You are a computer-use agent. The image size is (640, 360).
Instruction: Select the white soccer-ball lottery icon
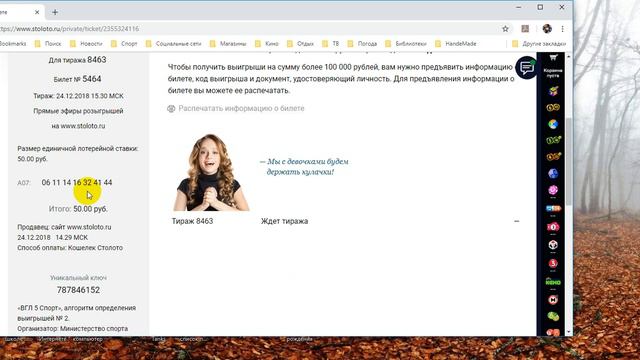coord(553,245)
